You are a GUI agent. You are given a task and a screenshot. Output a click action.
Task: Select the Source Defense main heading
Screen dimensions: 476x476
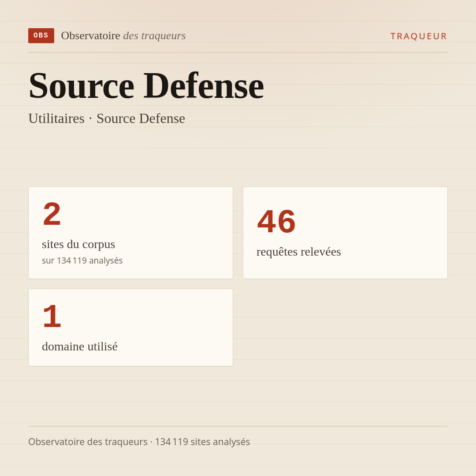click(x=146, y=86)
